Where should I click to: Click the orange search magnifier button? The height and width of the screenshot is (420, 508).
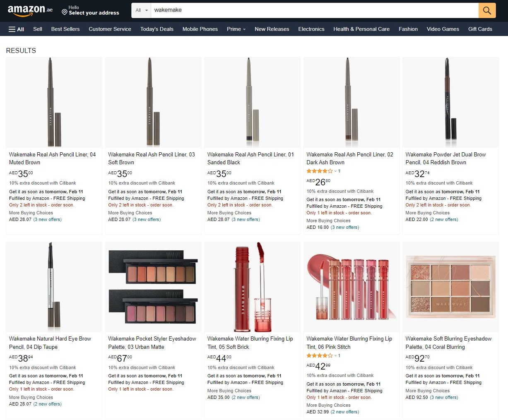coord(487,10)
